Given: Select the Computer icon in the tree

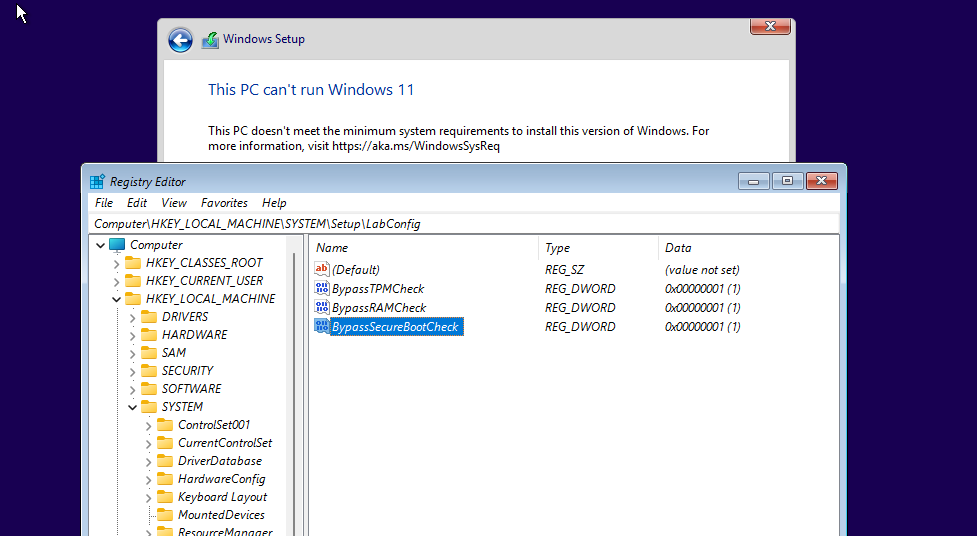Looking at the screenshot, I should tap(117, 245).
